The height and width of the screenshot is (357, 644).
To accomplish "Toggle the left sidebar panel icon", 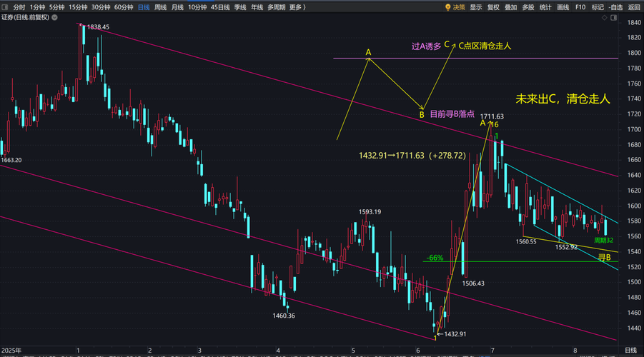I will coord(5,7).
